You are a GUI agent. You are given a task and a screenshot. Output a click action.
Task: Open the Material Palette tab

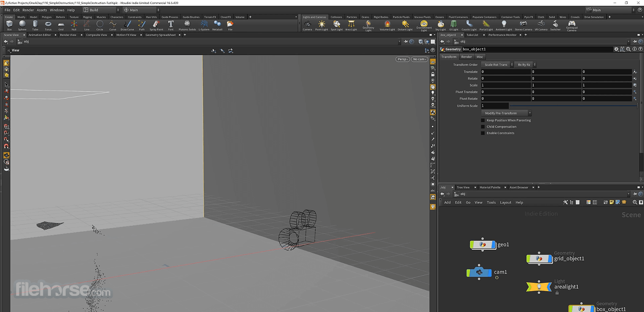coord(490,188)
